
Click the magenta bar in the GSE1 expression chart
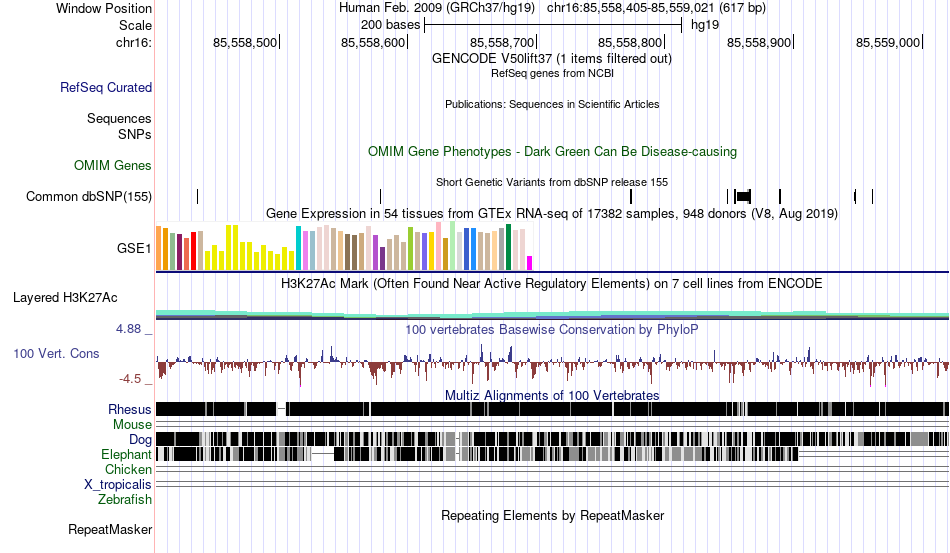click(x=530, y=263)
